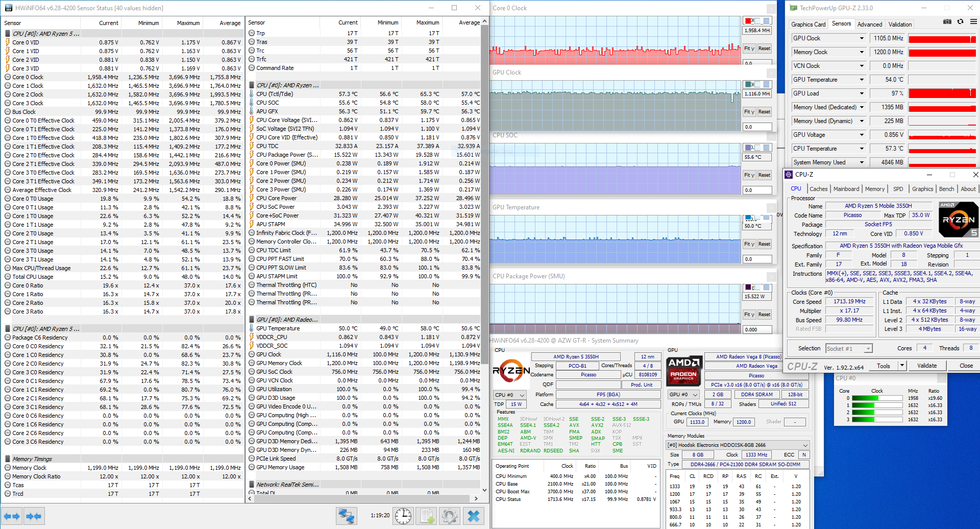Click the CPU-Z title bar app icon

click(789, 175)
